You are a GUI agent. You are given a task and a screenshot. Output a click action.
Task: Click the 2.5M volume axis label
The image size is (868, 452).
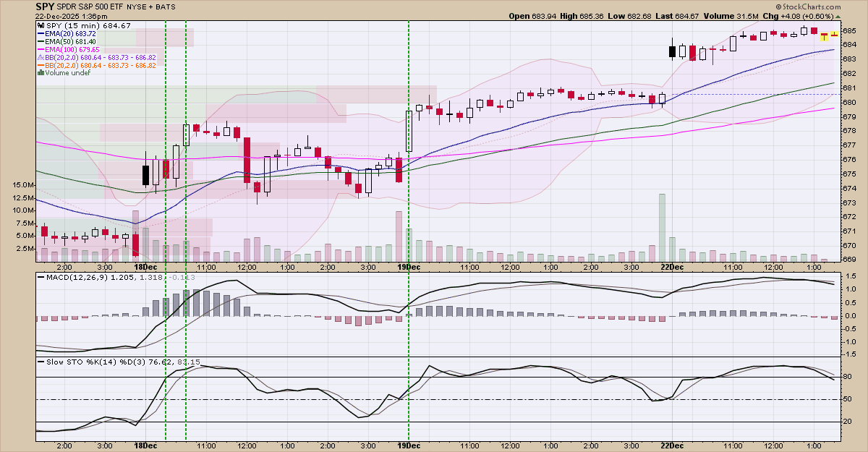coord(23,248)
